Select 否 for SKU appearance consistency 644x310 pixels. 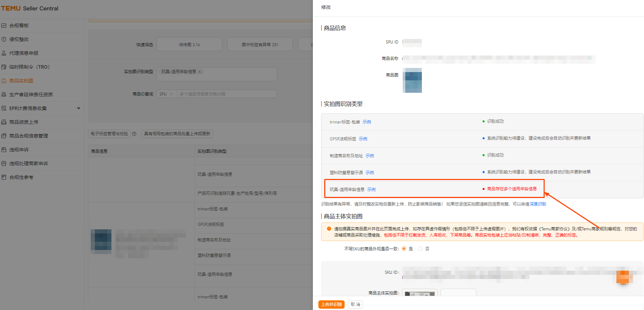coord(420,249)
